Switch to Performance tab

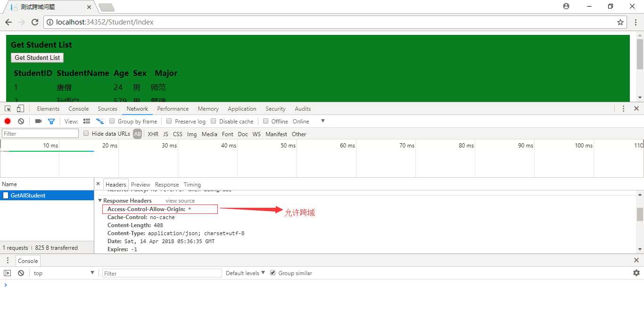pos(173,108)
